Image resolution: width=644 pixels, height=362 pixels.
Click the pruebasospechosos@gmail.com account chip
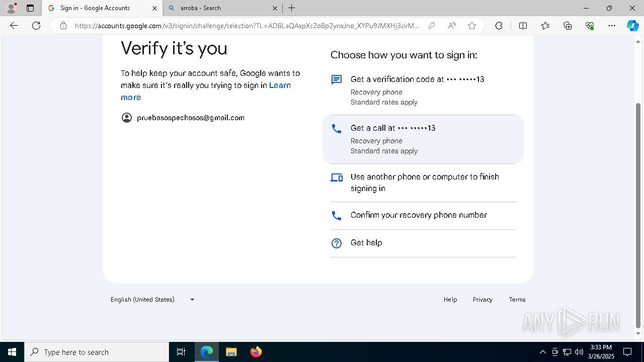(x=183, y=118)
